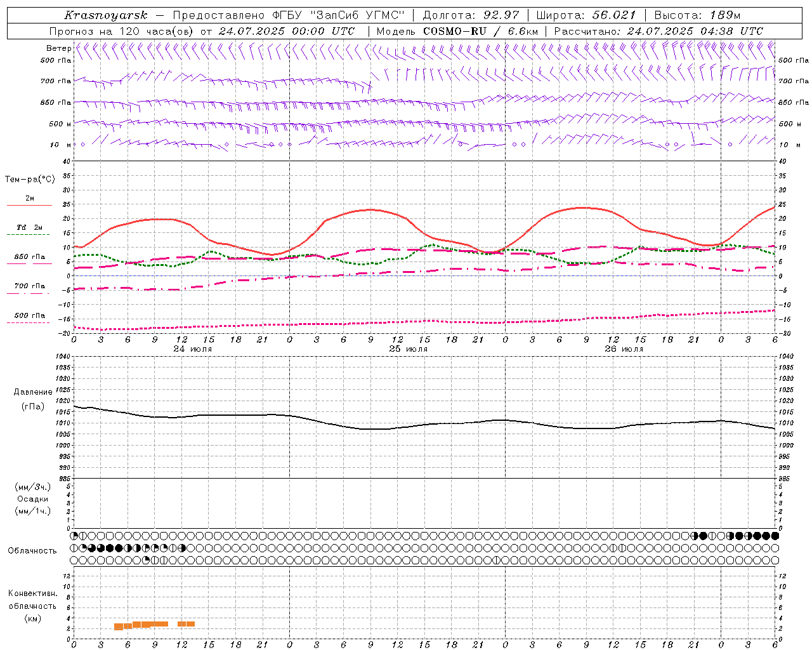Click the 'Конвективн.' convective cloud label
Image resolution: width=812 pixels, height=650 pixels.
32,594
